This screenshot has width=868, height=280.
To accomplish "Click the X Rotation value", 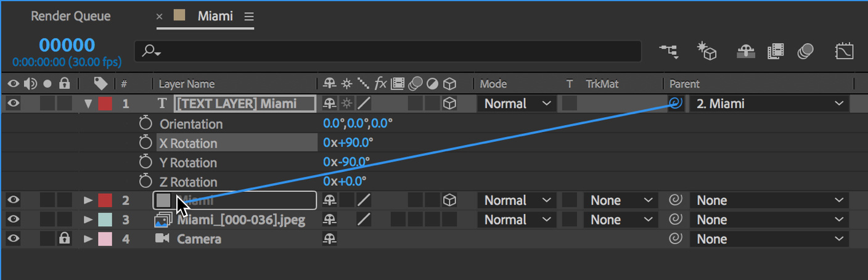I will (348, 143).
